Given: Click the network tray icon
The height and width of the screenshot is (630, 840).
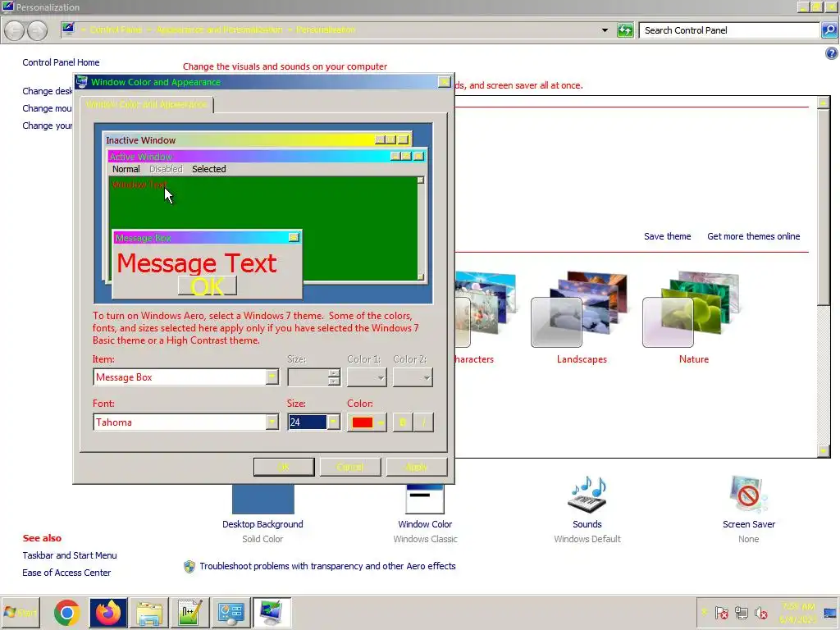Looking at the screenshot, I should point(742,612).
